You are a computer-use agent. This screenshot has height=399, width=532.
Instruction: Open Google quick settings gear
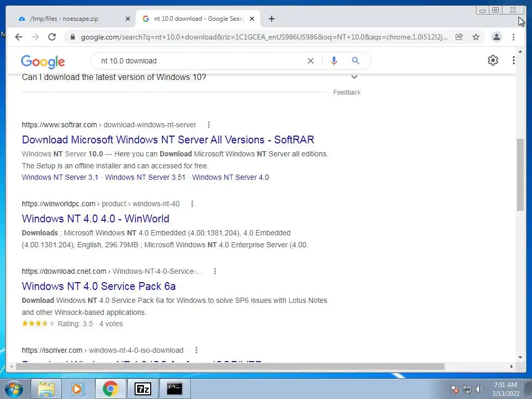tap(493, 60)
